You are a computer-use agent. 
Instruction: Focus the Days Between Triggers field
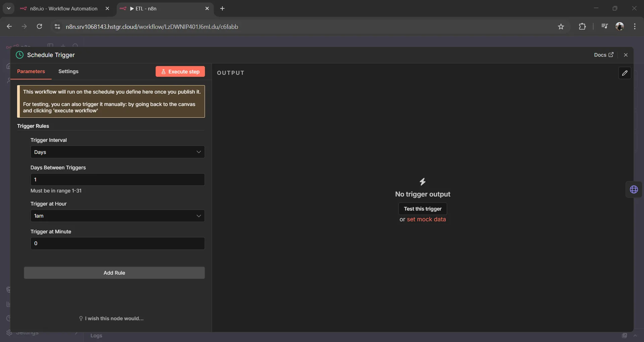(x=117, y=180)
